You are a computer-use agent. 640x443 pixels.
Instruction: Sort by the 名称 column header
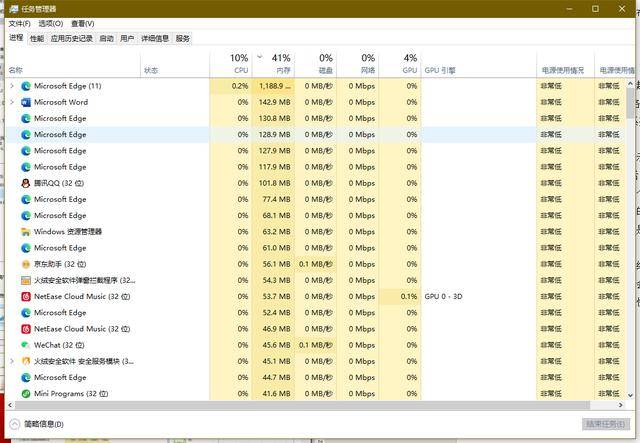(x=73, y=63)
